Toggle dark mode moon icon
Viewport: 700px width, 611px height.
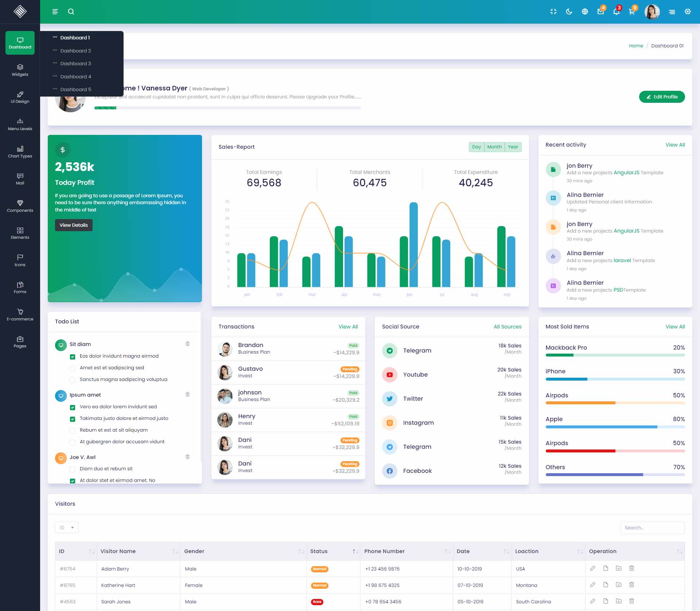(569, 12)
